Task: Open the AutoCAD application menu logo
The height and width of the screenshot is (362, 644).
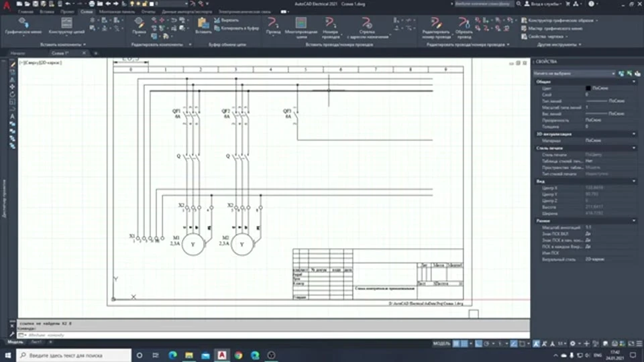Action: pos(6,5)
